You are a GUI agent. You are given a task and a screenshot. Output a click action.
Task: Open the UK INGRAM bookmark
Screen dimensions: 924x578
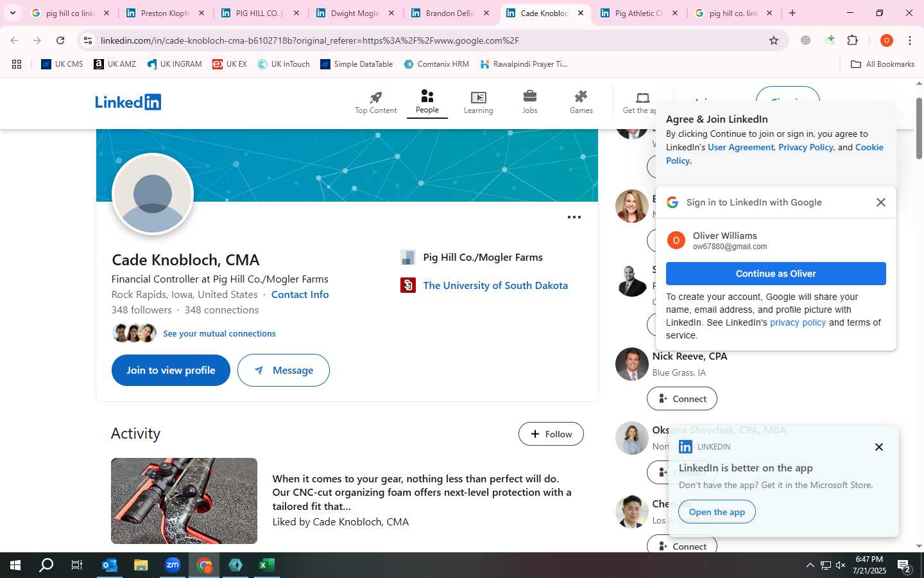(175, 64)
